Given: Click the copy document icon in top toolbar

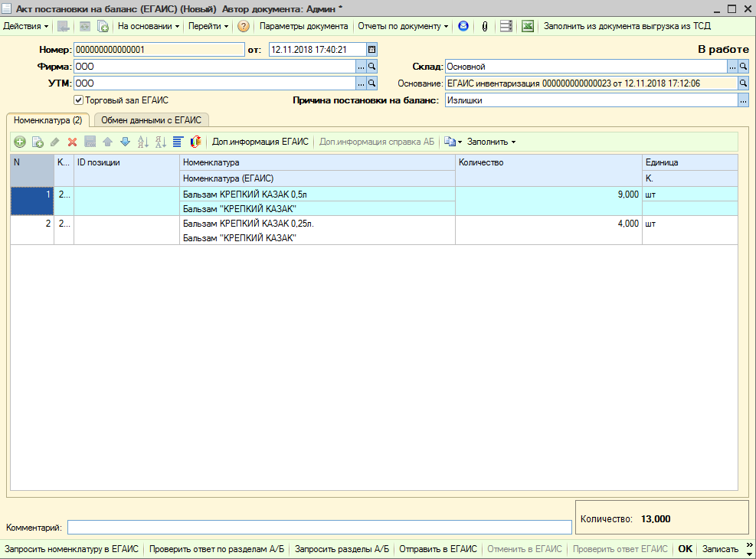Looking at the screenshot, I should pos(103,27).
